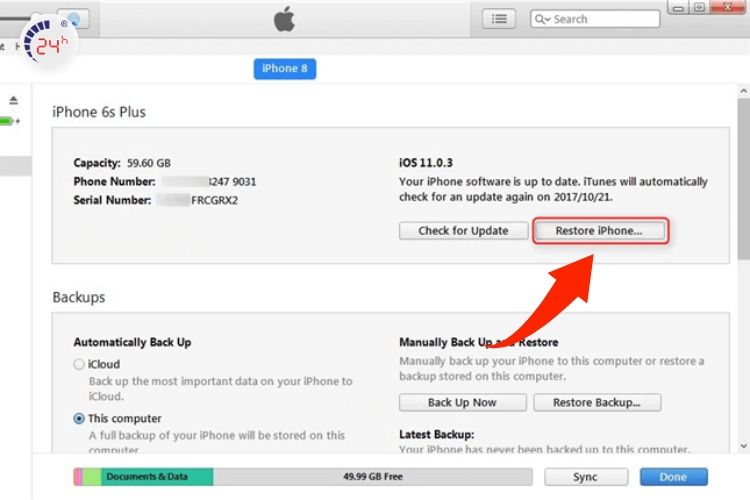Open the list view icon near search
Viewport: 750px width, 500px height.
[x=499, y=19]
